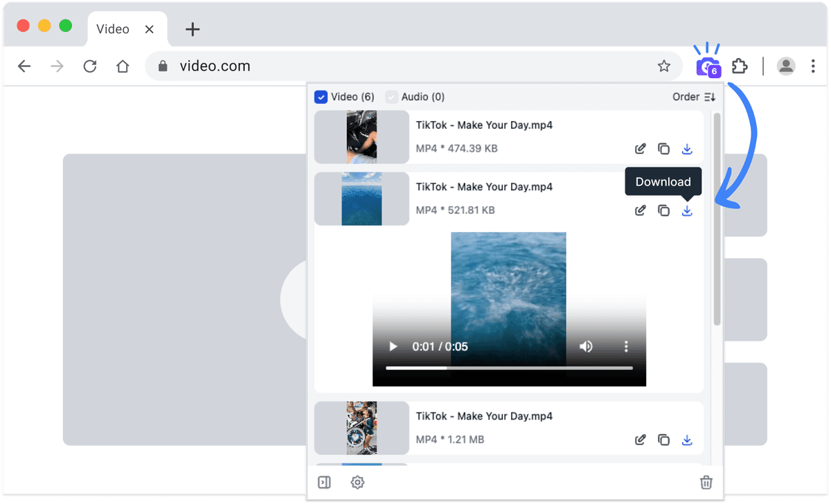Download the 521.81 KB TikTok video
831x504 pixels.
point(687,210)
